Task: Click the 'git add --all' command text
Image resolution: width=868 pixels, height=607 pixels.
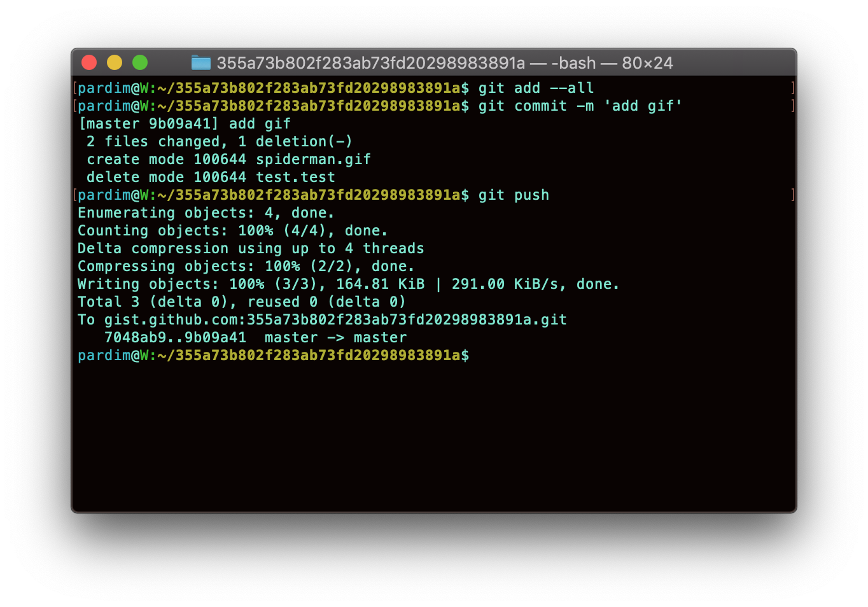Action: click(x=536, y=88)
